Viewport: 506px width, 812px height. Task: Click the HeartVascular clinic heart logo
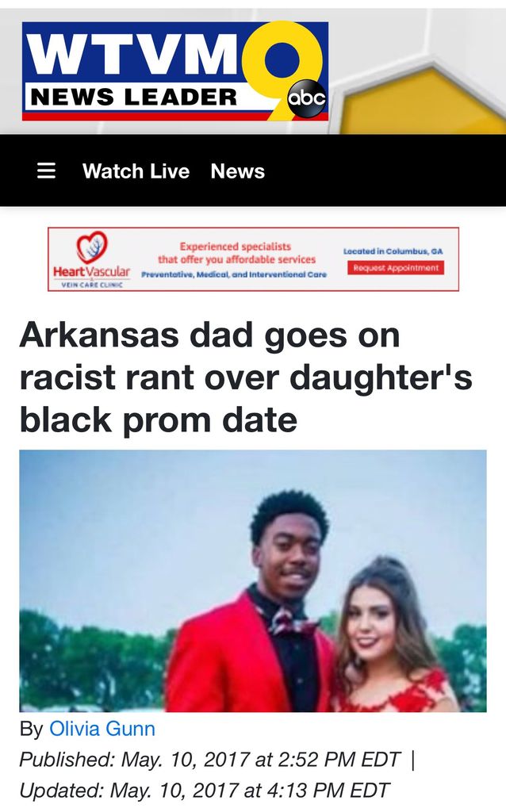coord(92,247)
